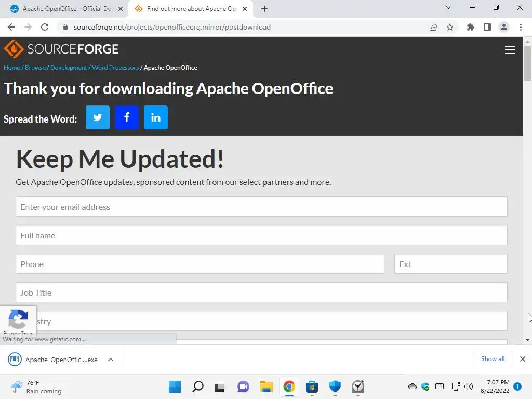532x399 pixels.
Task: Focus the Phone field
Action: click(x=200, y=263)
